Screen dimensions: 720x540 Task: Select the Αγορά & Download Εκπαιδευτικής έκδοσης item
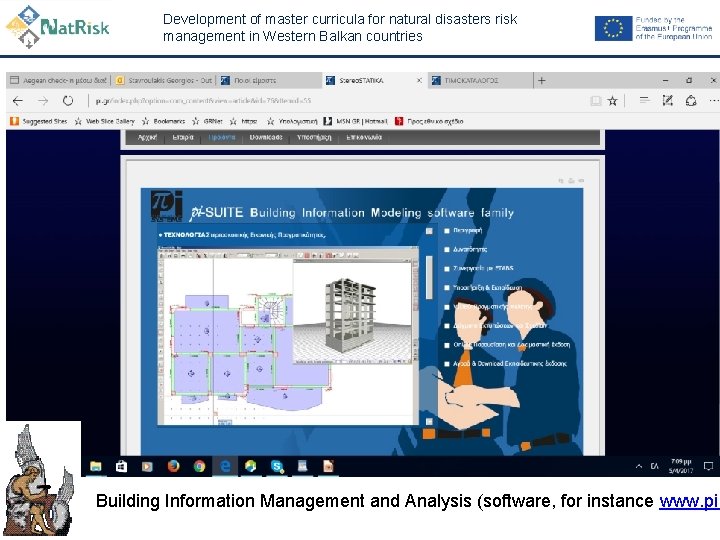[505, 364]
